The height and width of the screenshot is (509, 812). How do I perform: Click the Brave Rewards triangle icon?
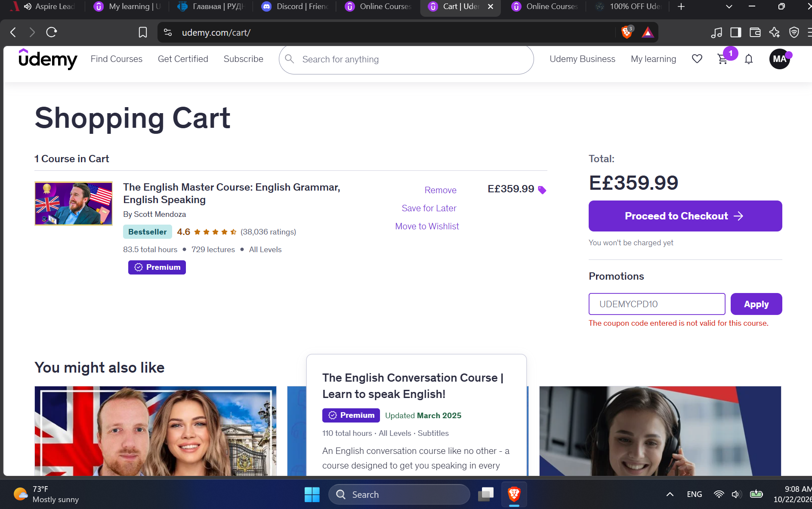coord(648,32)
